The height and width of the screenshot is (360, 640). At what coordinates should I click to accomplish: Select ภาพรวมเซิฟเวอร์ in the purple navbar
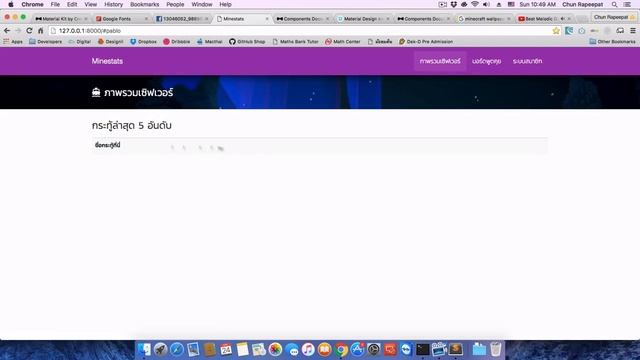(x=440, y=61)
